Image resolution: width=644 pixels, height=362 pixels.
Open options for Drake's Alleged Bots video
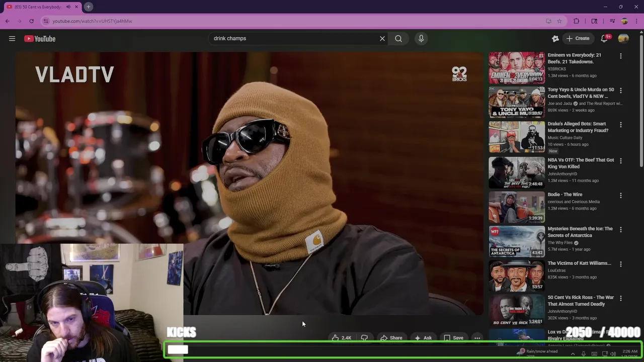[x=620, y=125]
